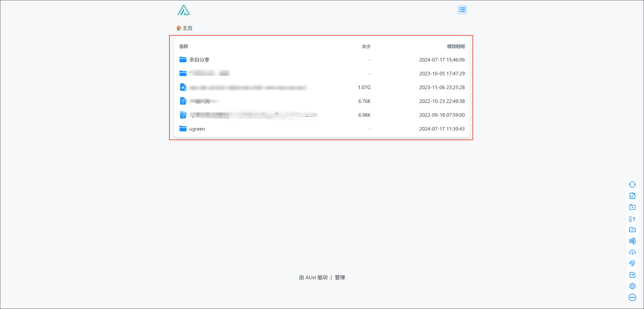Screen dimensions: 644x309
Task: Click the remove empty folder icon
Action: pos(632,230)
